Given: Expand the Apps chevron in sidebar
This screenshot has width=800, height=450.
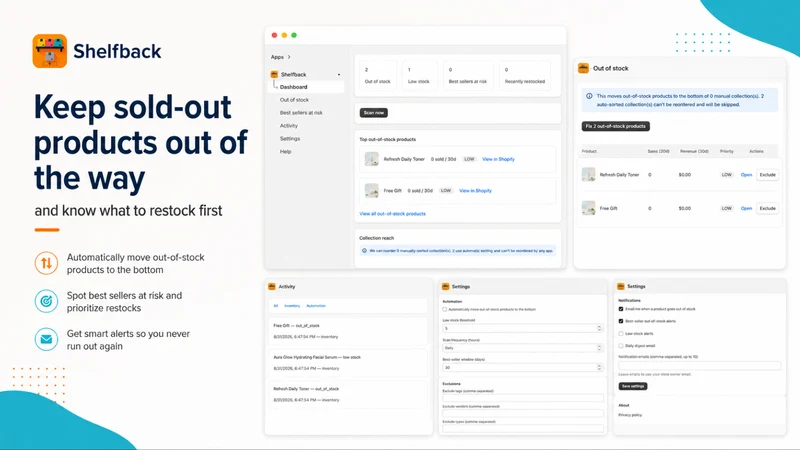Looking at the screenshot, I should point(289,57).
